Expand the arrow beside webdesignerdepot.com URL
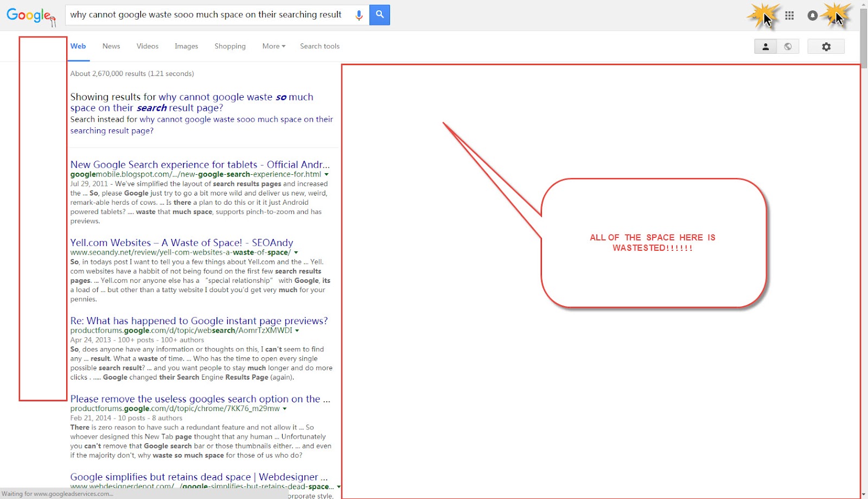 (339, 487)
